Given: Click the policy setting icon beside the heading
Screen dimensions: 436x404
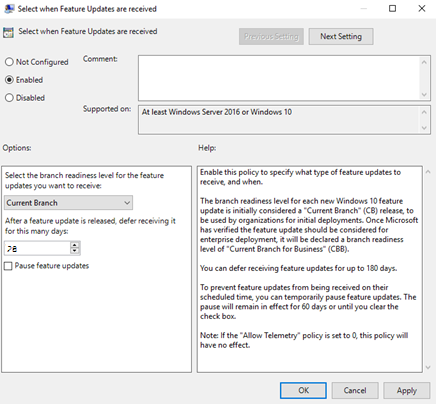Looking at the screenshot, I should pyautogui.click(x=8, y=32).
